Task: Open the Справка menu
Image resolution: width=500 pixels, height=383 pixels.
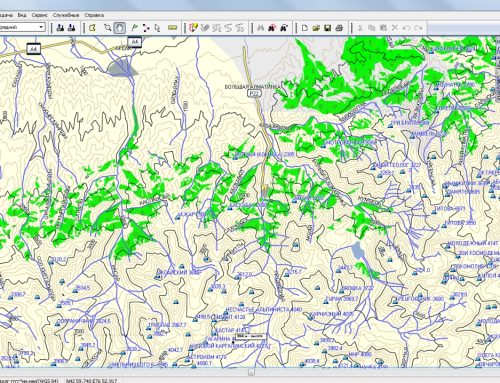Action: (94, 15)
